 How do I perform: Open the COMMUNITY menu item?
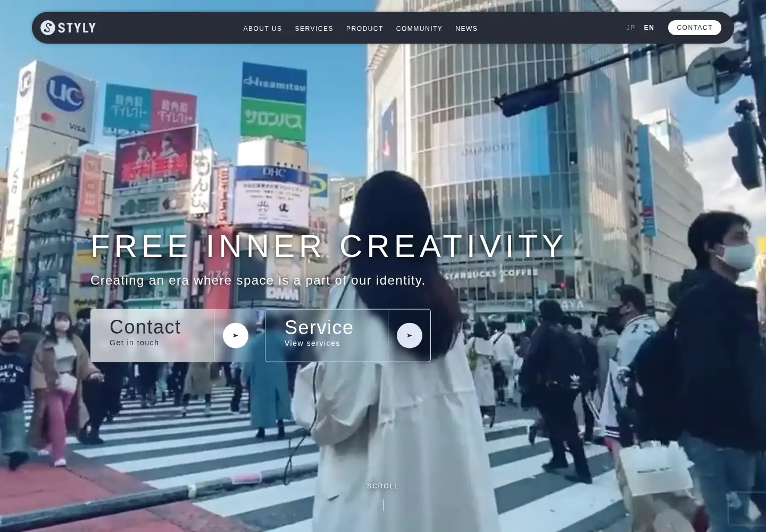pos(419,29)
